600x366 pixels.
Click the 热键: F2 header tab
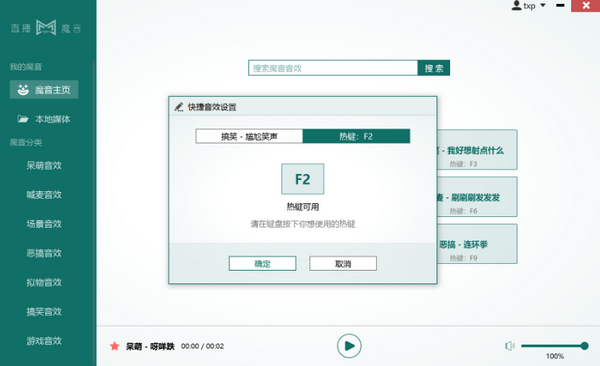tap(356, 136)
